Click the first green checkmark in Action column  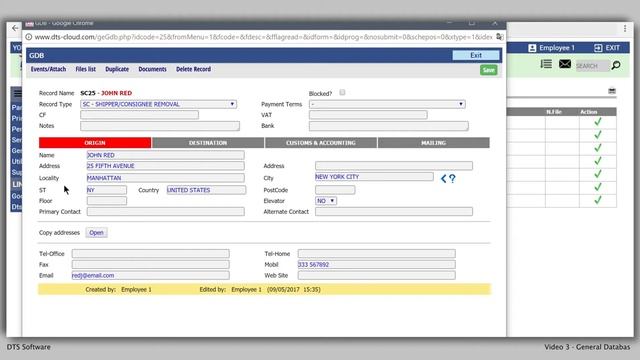[598, 122]
